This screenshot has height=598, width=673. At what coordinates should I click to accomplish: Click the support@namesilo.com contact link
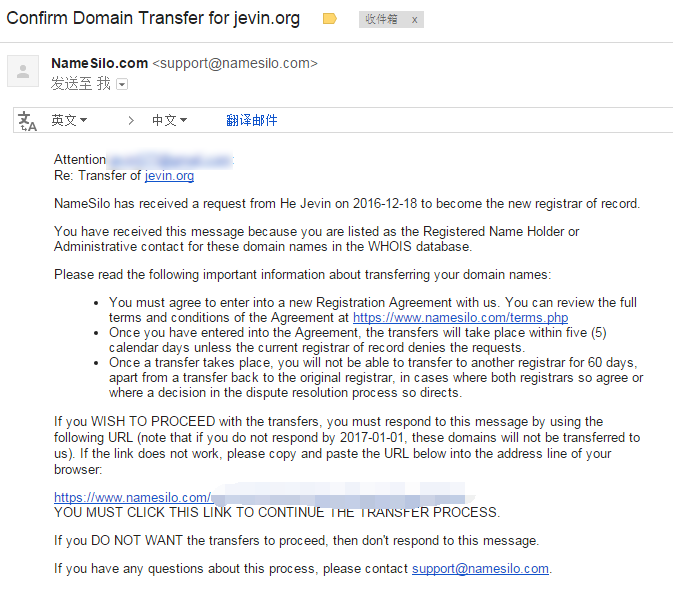[x=480, y=568]
